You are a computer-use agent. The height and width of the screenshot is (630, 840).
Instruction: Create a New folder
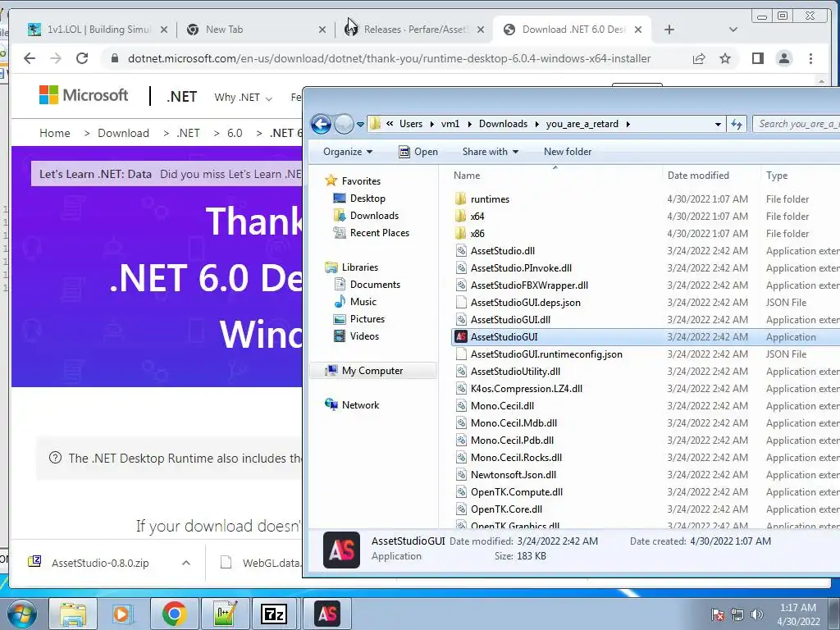tap(568, 152)
